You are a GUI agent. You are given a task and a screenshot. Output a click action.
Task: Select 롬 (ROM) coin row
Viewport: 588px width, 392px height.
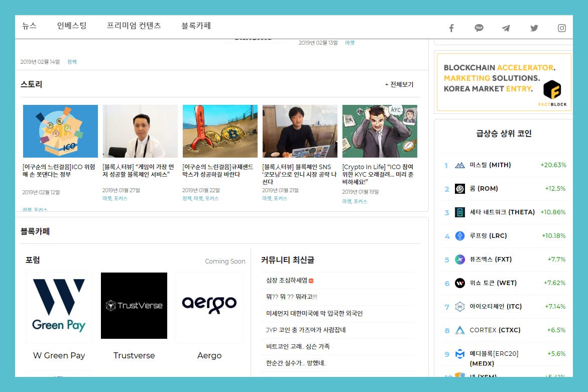(504, 189)
